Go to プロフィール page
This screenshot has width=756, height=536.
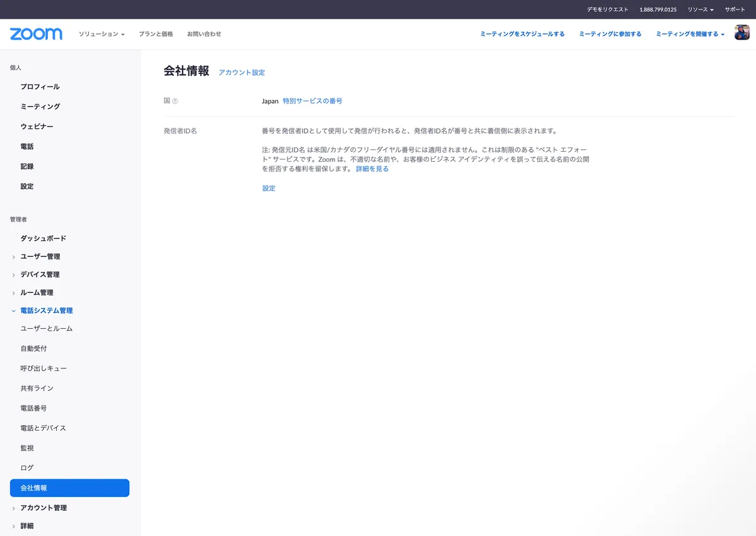(x=40, y=87)
